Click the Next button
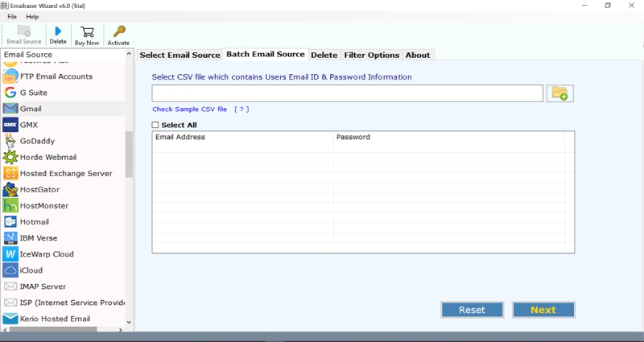Viewport: 644px width, 342px height. coord(543,310)
